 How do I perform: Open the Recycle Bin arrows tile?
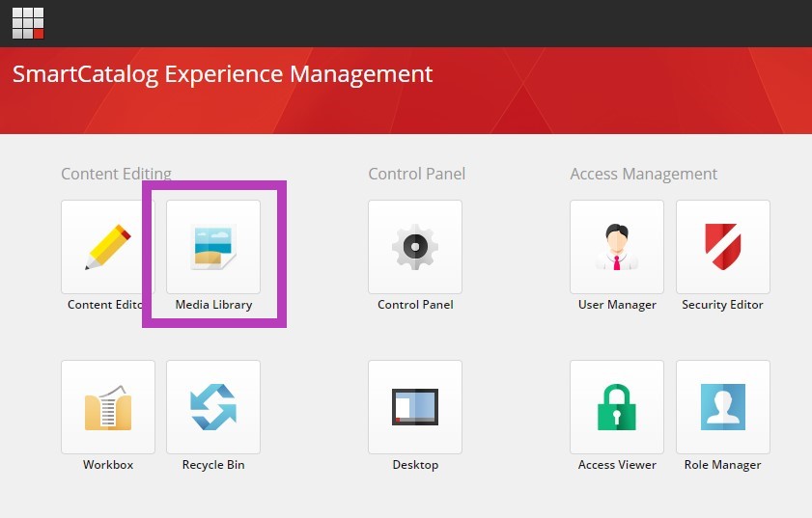click(x=213, y=407)
